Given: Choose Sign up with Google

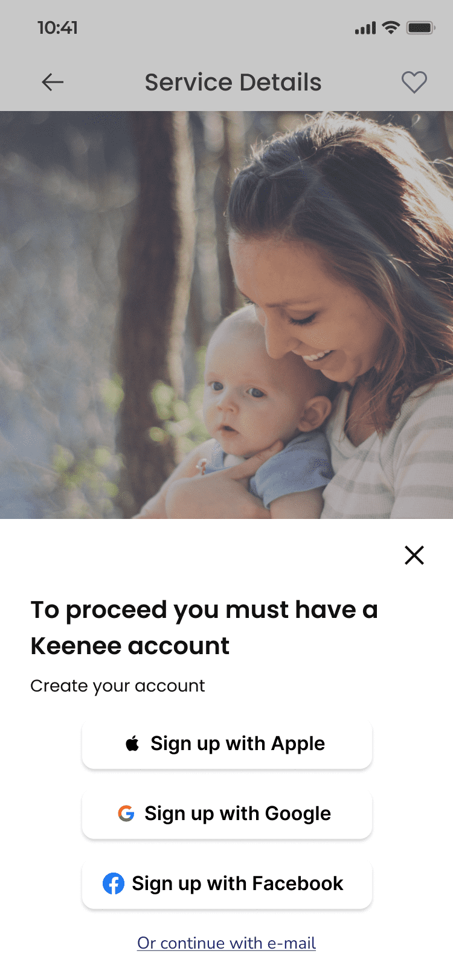Looking at the screenshot, I should coord(227,814).
